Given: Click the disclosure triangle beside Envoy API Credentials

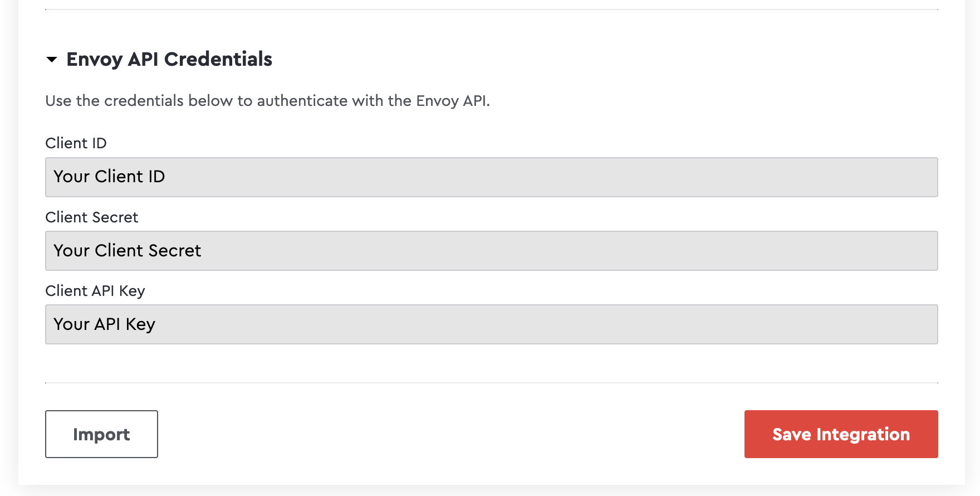Looking at the screenshot, I should click(x=53, y=60).
